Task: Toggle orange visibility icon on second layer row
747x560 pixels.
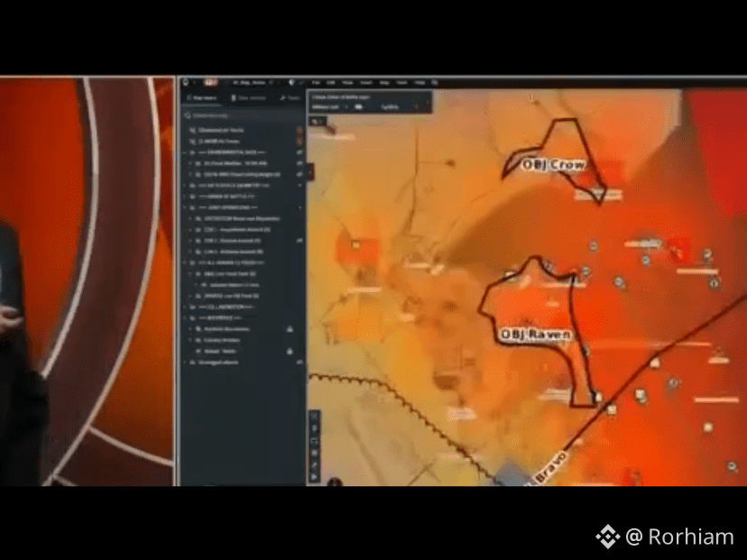Action: (300, 141)
